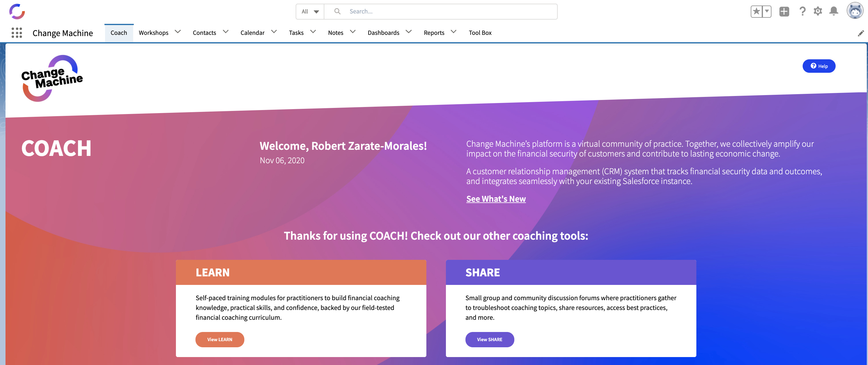Viewport: 868px width, 365px height.
Task: Expand the Calendar chevron menu
Action: point(274,32)
